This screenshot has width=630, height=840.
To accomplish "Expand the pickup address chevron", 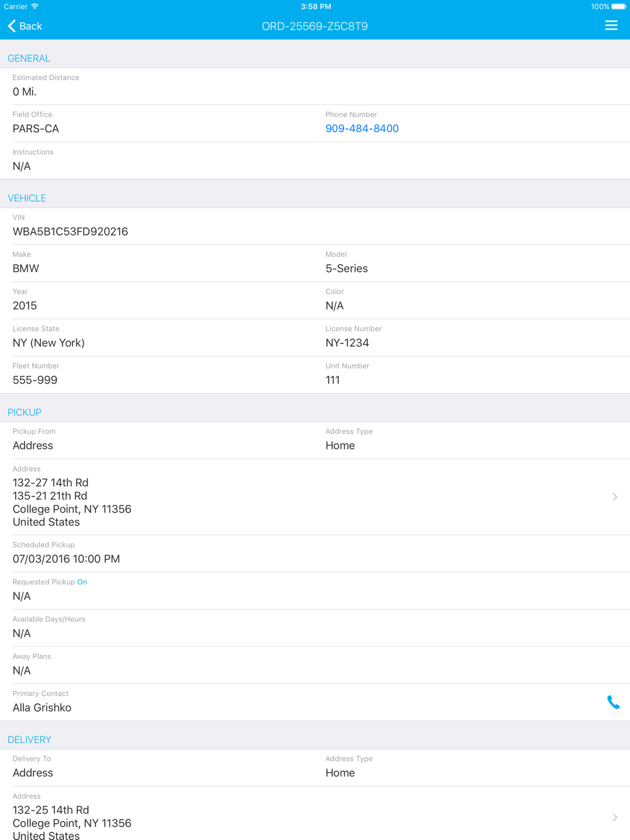I will 615,497.
